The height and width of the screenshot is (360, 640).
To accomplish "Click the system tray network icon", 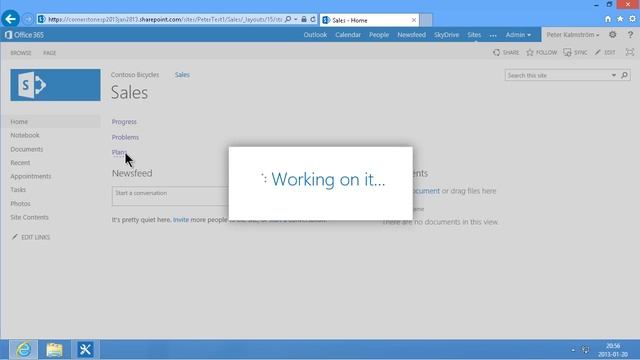I will click(x=585, y=350).
